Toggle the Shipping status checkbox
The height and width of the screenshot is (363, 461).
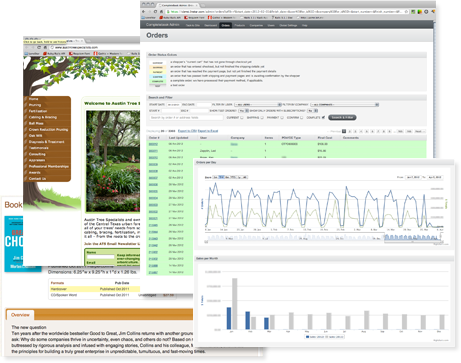point(262,118)
